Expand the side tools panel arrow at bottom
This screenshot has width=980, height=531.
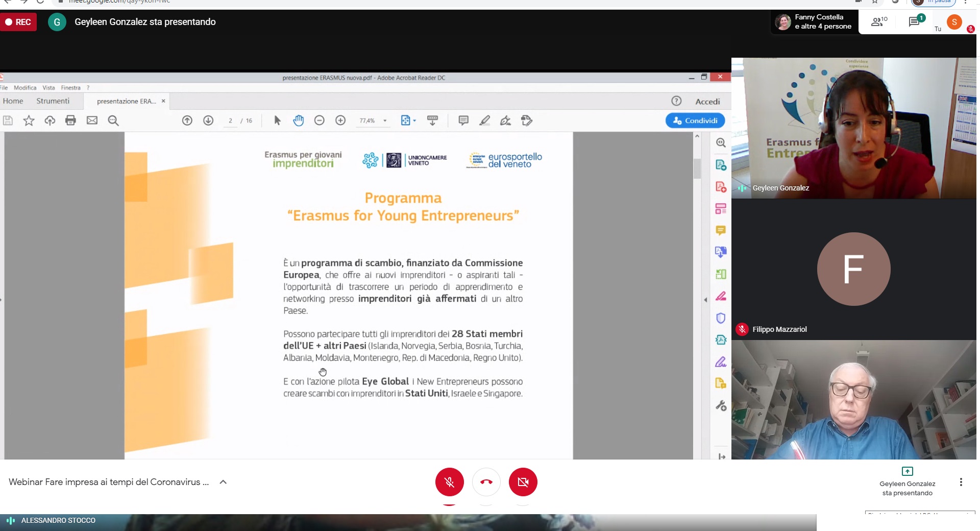pos(722,456)
